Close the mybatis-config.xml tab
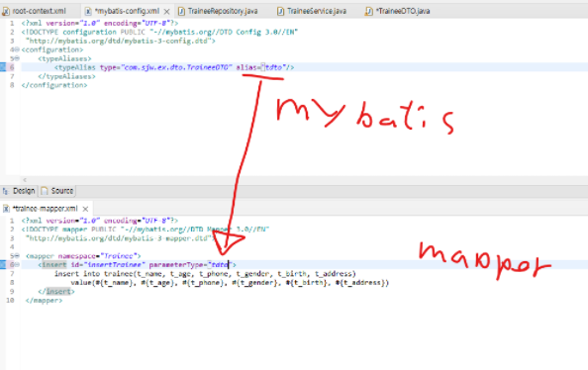This screenshot has height=370, width=588. click(167, 12)
